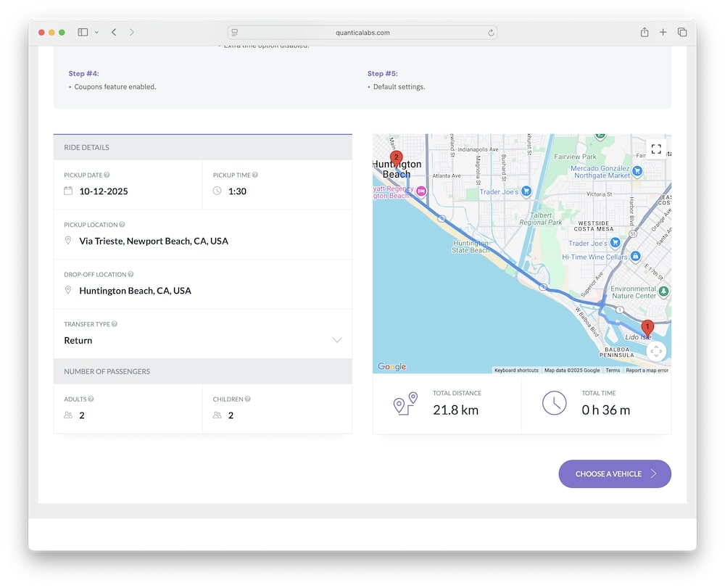This screenshot has height=588, width=725.
Task: Click the Hi-Time Wine Cellars map pin
Action: pos(635,256)
